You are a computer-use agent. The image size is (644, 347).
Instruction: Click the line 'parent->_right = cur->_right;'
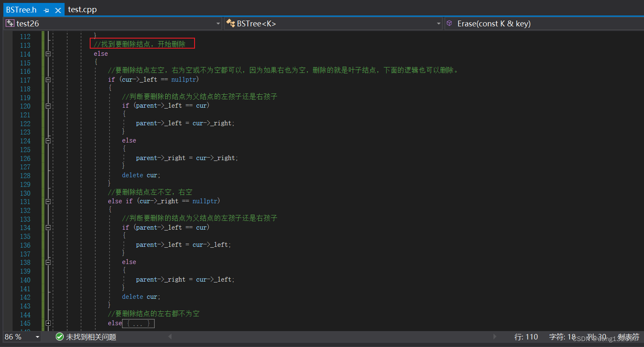[187, 158]
